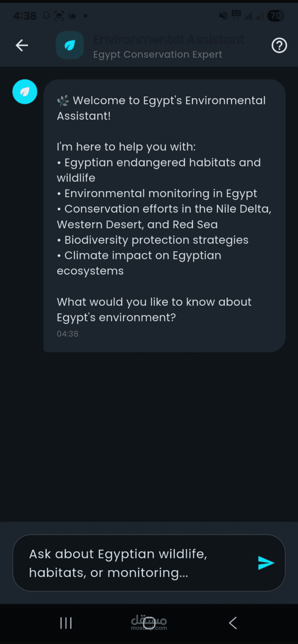Open help via the question mark icon
298x644 pixels.
pos(279,46)
